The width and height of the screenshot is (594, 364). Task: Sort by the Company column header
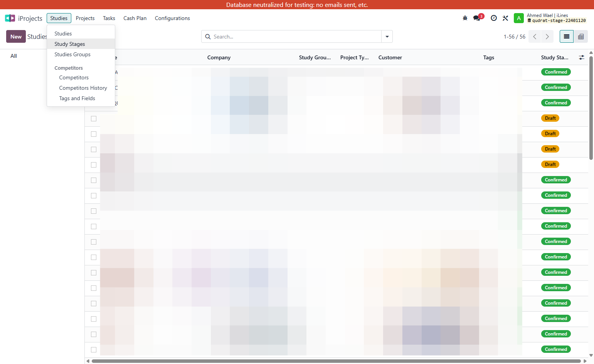click(x=219, y=57)
